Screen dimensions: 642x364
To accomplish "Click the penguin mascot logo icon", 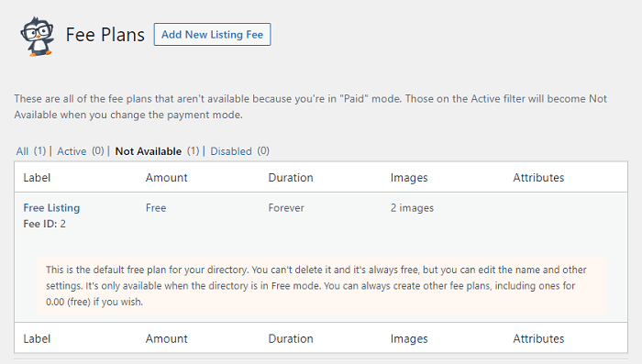I will click(x=38, y=36).
